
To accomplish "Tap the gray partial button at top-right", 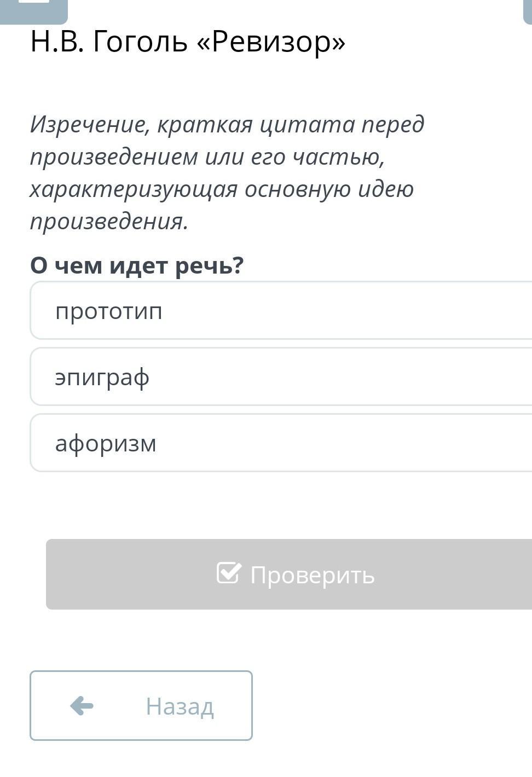I will click(528, 11).
